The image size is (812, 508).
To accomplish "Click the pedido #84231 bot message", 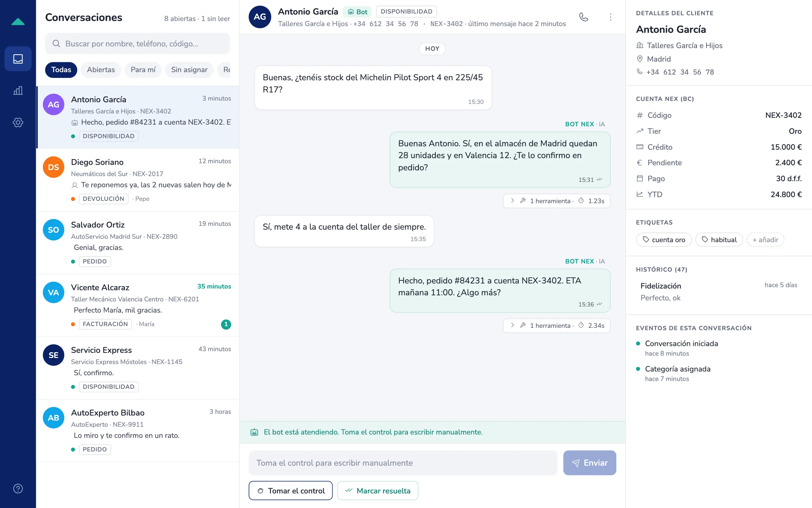I will coord(500,291).
